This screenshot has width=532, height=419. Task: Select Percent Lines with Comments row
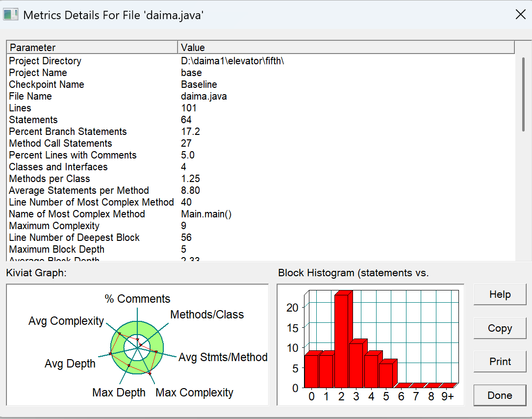point(260,155)
